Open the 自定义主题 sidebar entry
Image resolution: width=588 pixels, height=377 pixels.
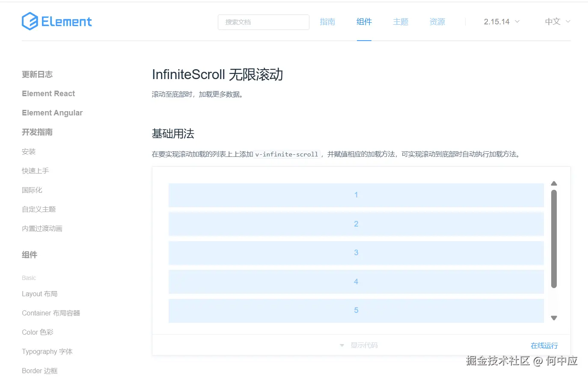(38, 209)
